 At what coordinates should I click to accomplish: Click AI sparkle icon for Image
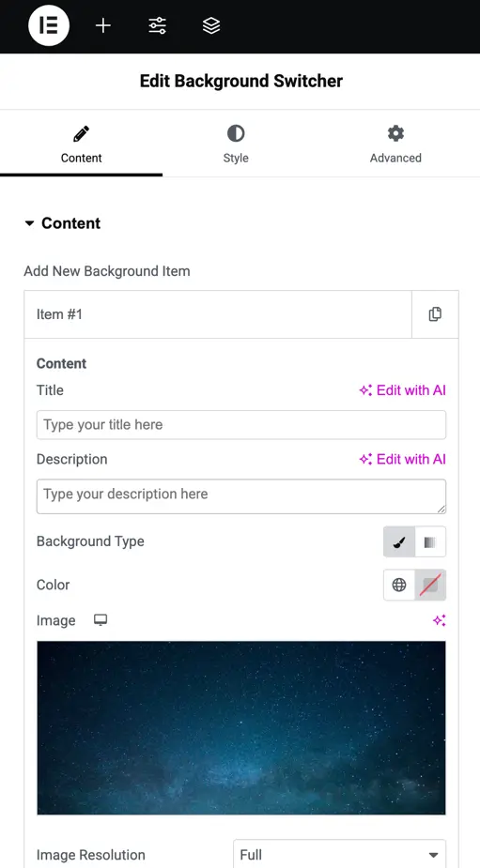tap(440, 620)
